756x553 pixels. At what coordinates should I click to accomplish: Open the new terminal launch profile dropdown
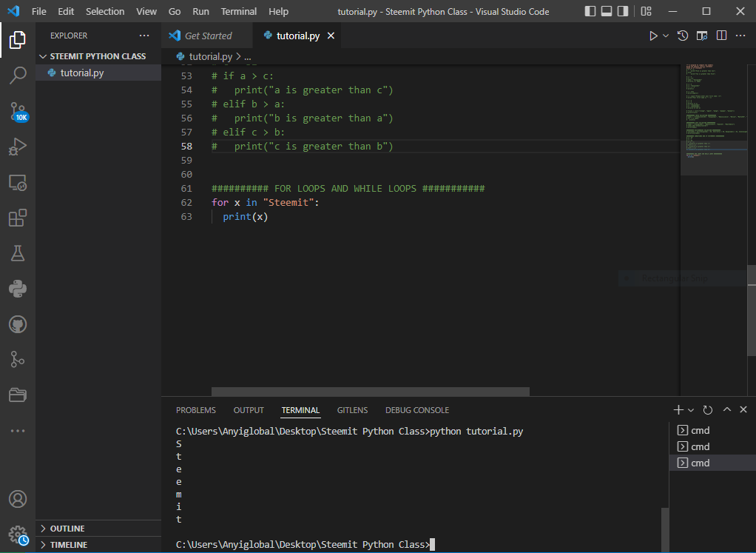tap(691, 410)
